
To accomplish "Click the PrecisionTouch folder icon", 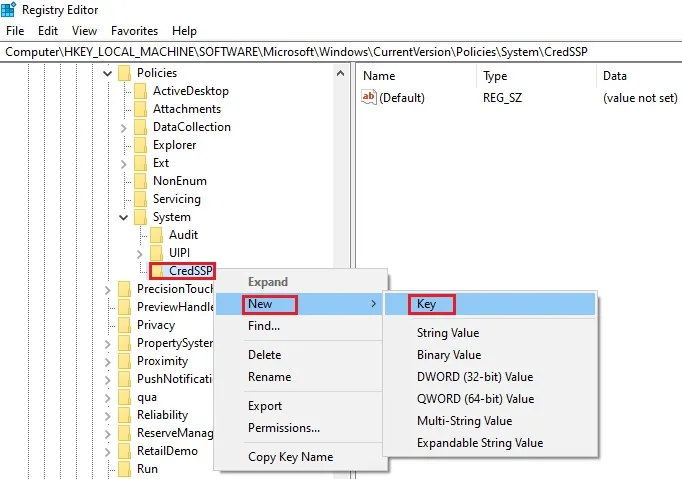I will [x=124, y=289].
